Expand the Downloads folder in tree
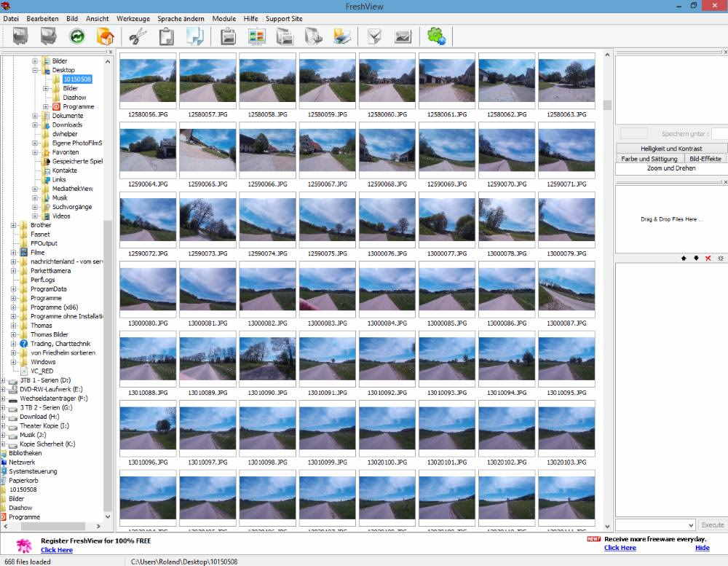This screenshot has width=728, height=566. pyautogui.click(x=35, y=125)
